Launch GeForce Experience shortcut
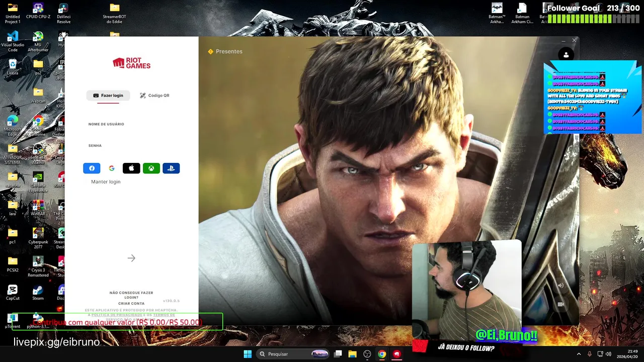 (x=38, y=183)
